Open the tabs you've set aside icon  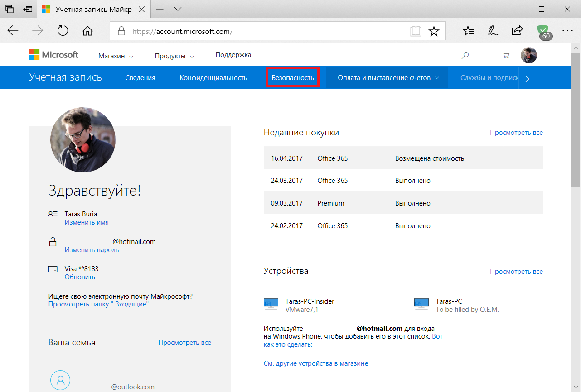point(10,9)
